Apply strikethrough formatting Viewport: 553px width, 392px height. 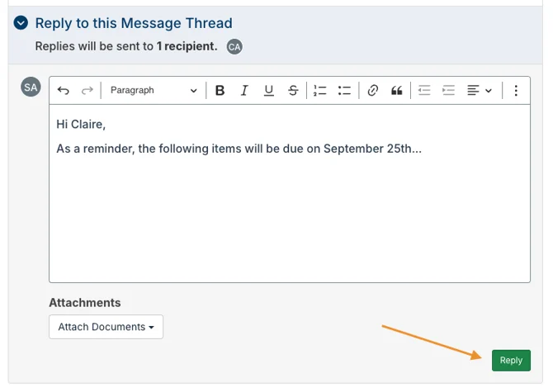[293, 91]
